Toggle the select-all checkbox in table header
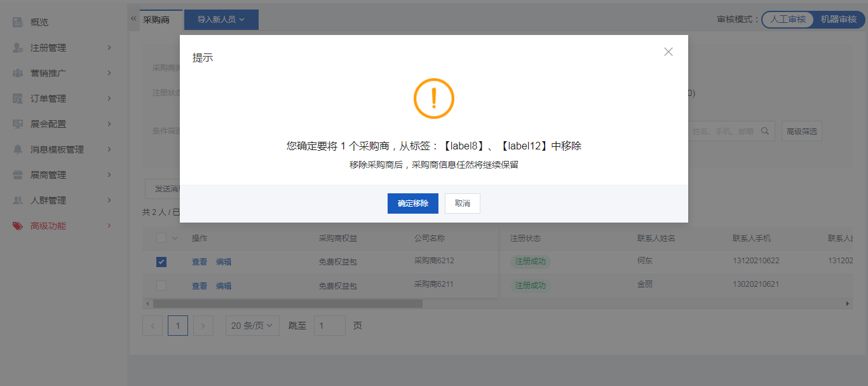This screenshot has height=386, width=868. [x=161, y=238]
